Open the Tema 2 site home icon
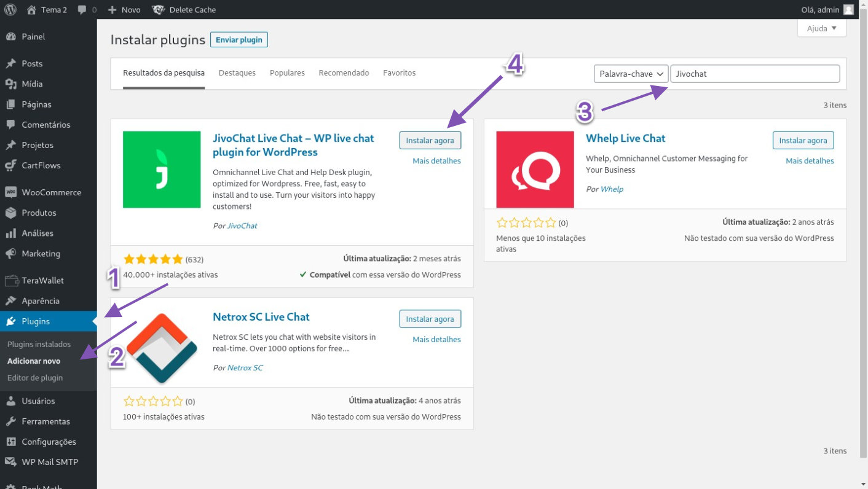Image resolution: width=868 pixels, height=489 pixels. pyautogui.click(x=32, y=9)
